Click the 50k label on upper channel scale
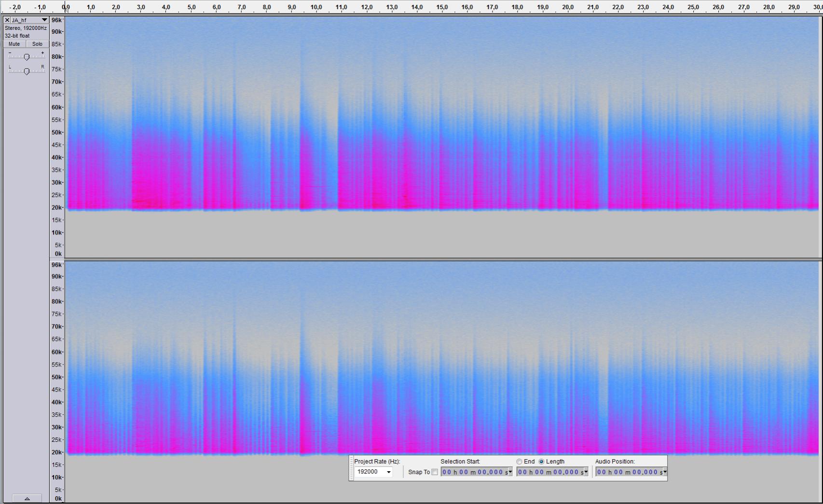 pos(56,132)
